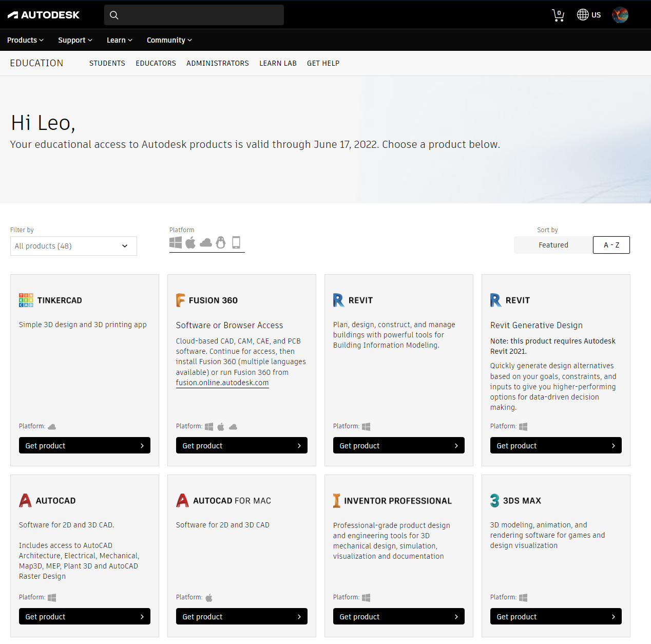Switch to the EDUCATORS tab
The height and width of the screenshot is (644, 651).
point(156,63)
